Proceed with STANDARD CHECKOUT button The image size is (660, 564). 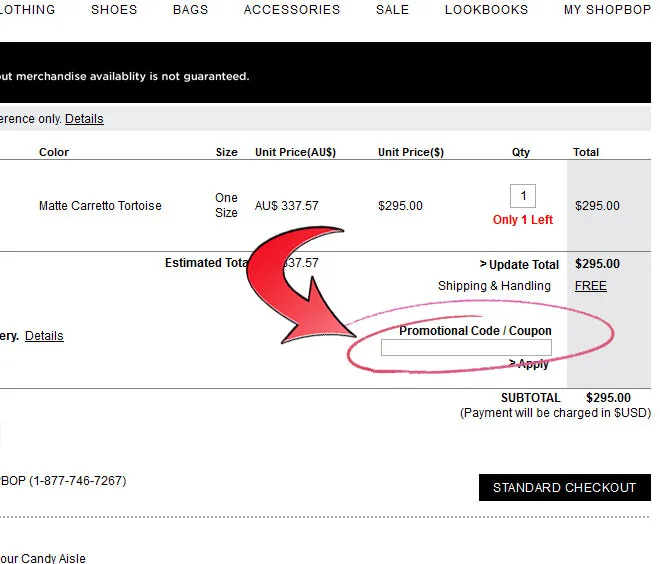pyautogui.click(x=564, y=488)
